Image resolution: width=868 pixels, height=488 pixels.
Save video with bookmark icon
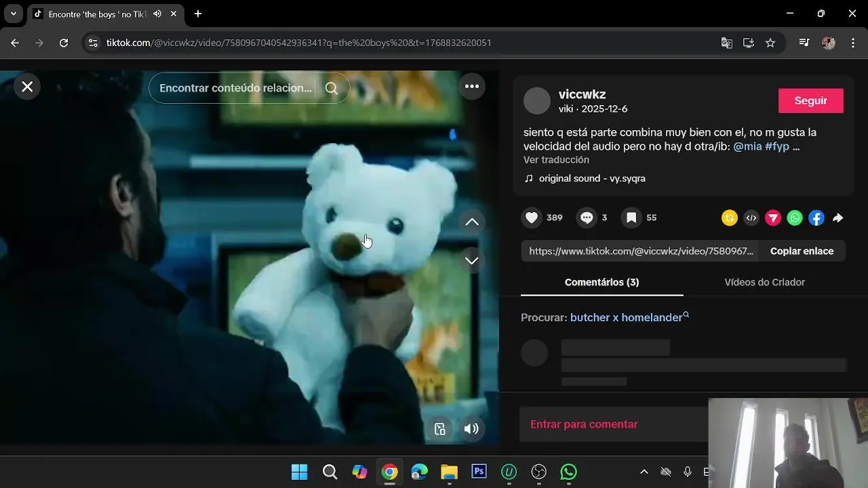tap(631, 218)
